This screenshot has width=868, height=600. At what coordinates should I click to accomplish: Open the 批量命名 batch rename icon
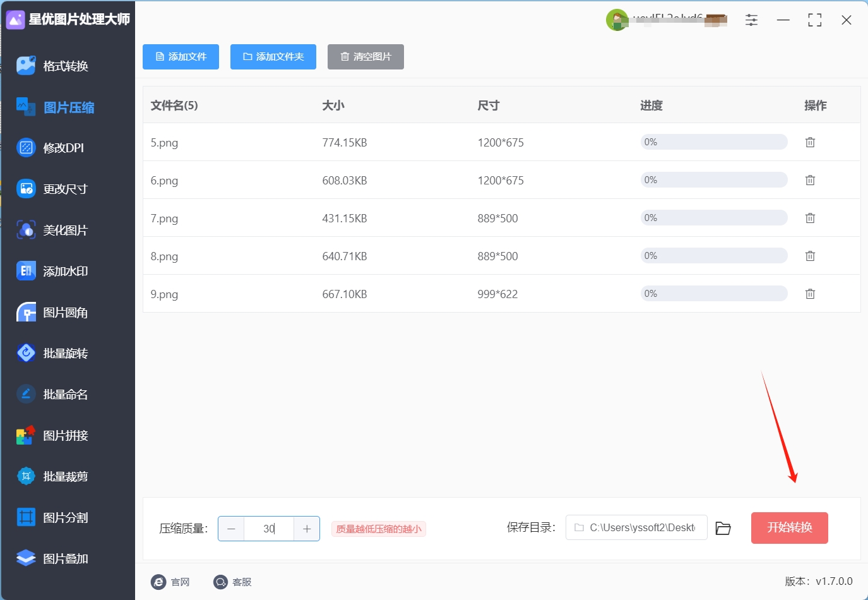[26, 394]
